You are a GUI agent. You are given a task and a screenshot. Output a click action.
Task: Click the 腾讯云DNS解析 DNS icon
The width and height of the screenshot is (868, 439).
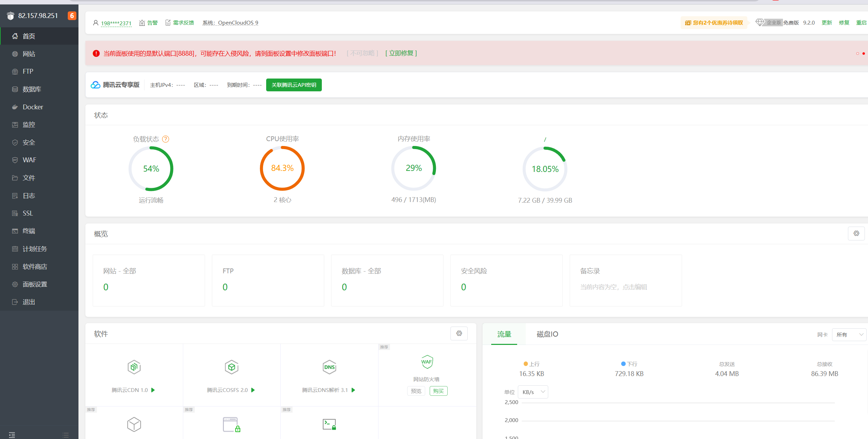point(329,367)
